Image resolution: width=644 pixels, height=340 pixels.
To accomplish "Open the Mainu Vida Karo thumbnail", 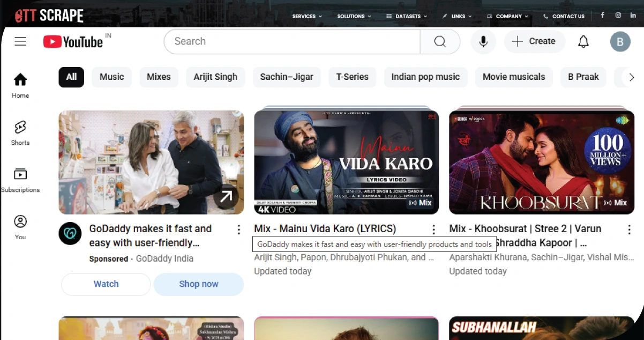I will coord(346,162).
